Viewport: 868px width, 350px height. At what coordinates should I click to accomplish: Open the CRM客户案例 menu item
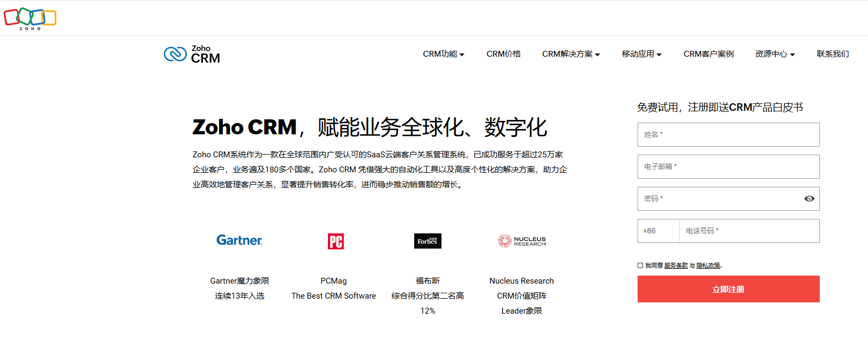[708, 54]
